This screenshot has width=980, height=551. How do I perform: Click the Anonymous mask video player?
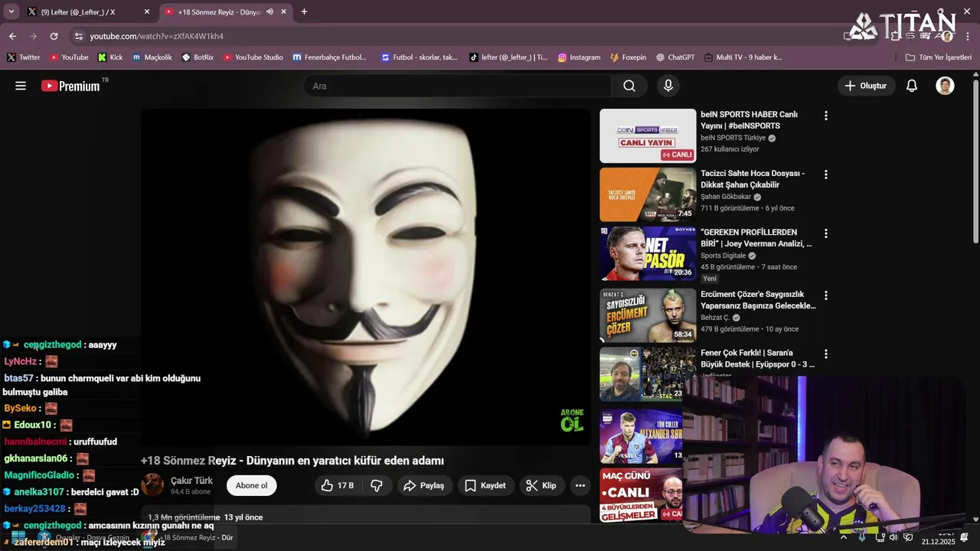pyautogui.click(x=365, y=275)
